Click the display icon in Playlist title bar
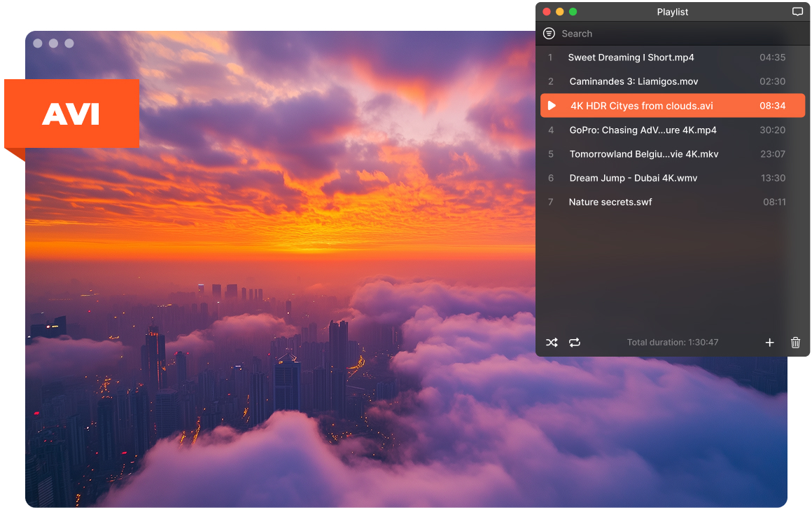 pos(797,12)
